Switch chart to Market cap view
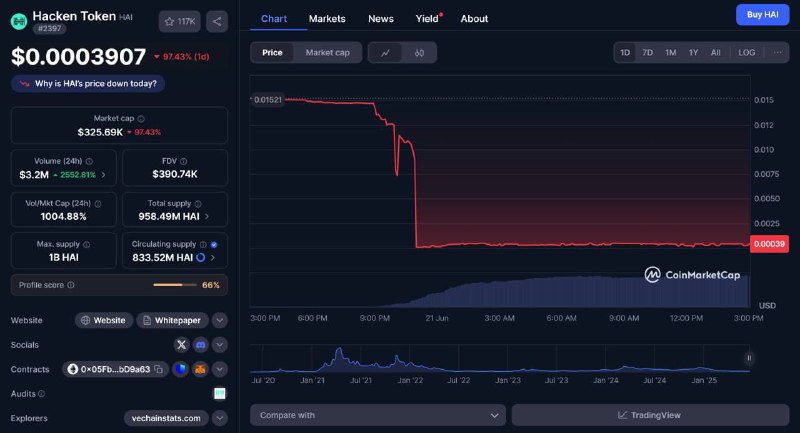This screenshot has height=433, width=800. coord(328,53)
